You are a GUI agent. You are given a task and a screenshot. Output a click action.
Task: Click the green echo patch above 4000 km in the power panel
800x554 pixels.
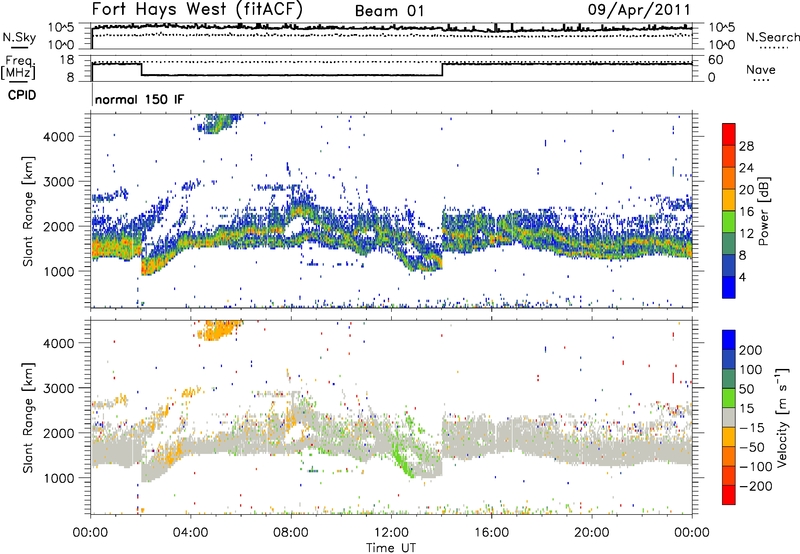(x=218, y=124)
